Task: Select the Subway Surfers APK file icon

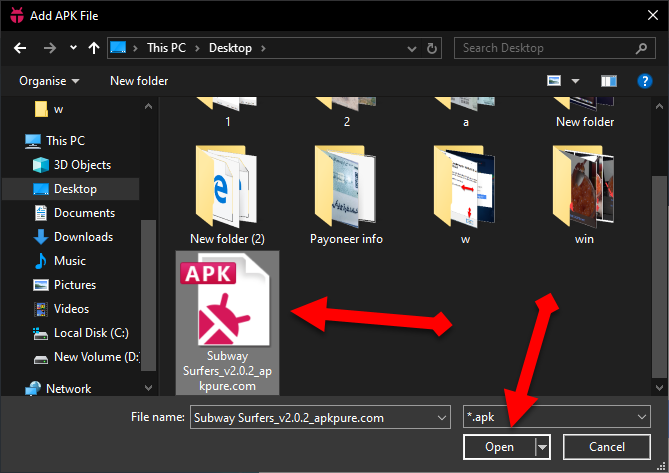Action: click(x=227, y=298)
